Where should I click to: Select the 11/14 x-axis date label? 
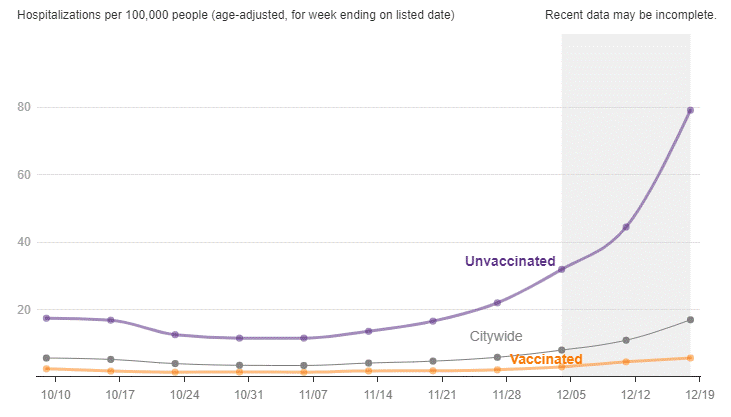point(377,396)
